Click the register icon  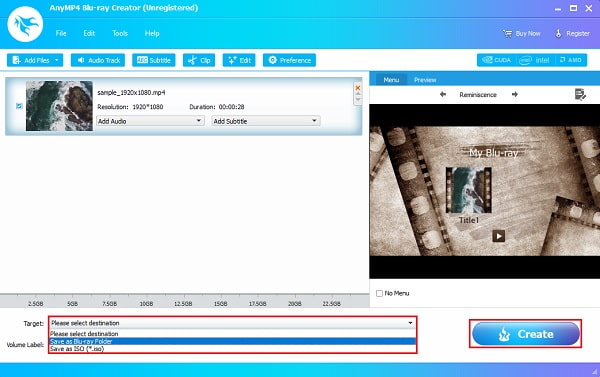(x=559, y=34)
